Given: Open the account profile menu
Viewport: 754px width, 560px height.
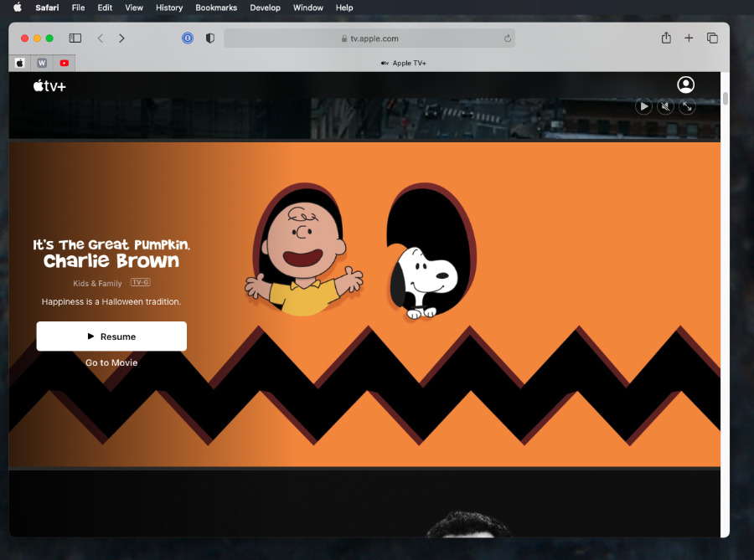Looking at the screenshot, I should click(x=685, y=85).
